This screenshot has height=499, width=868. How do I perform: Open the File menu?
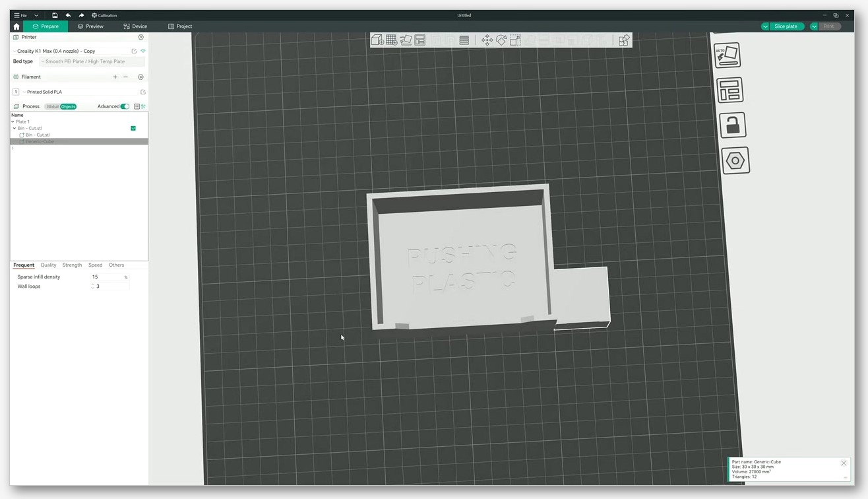coord(20,15)
